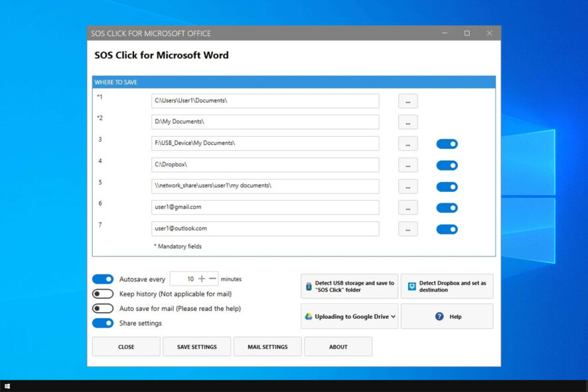This screenshot has width=588, height=392.
Task: Click SAVE SETTINGS
Action: [x=197, y=347]
